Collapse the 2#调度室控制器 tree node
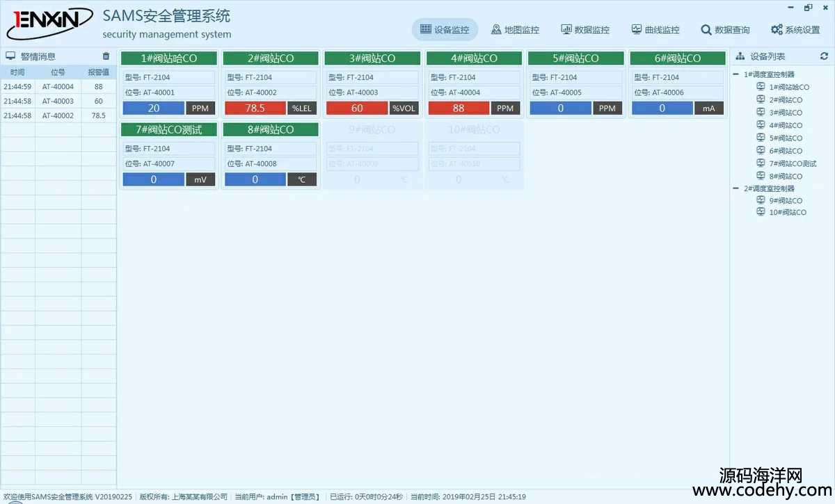Screen dimensions: 835x504 [x=736, y=188]
